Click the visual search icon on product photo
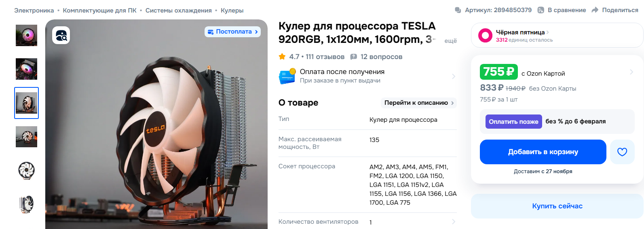Viewport: 644px width, 229px height. (x=61, y=35)
